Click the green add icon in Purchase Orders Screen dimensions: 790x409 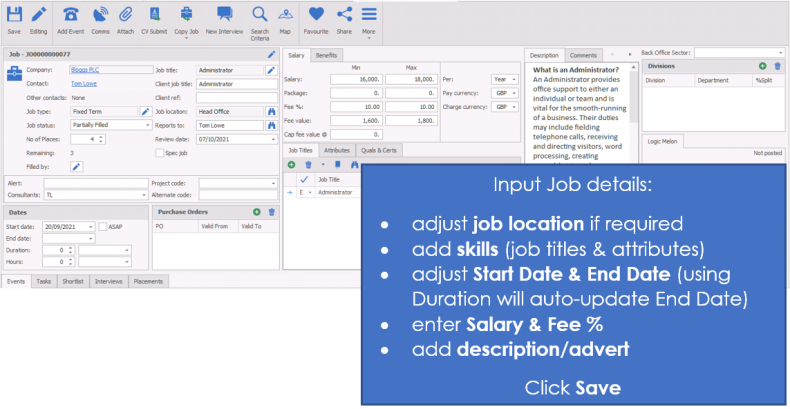click(257, 213)
